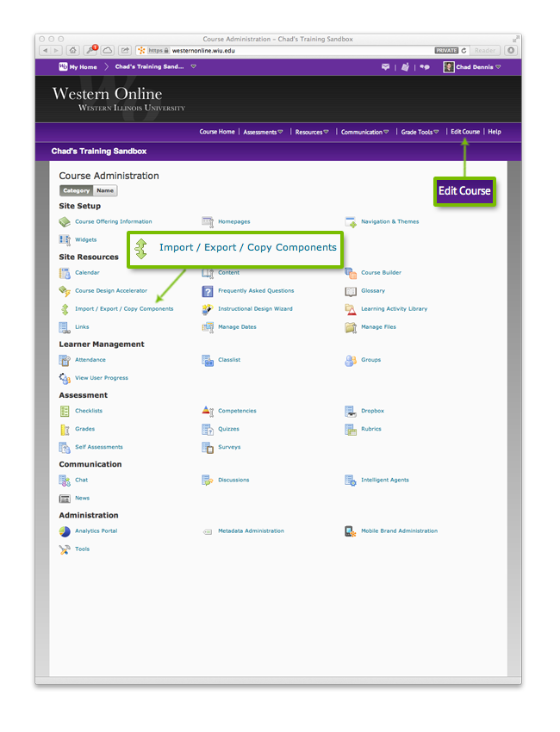Open the email envelope icon in minibar

pyautogui.click(x=385, y=67)
